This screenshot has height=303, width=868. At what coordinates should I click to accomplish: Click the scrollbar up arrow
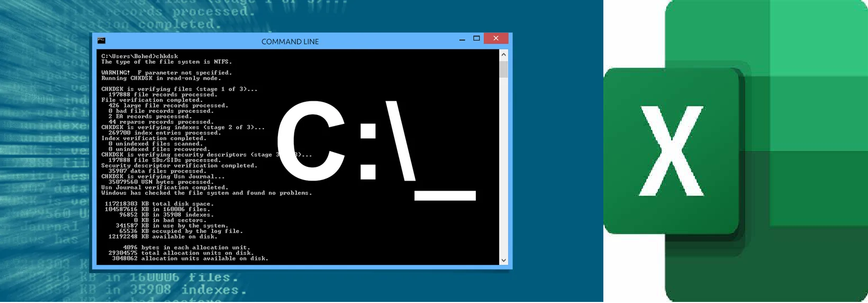coord(503,55)
